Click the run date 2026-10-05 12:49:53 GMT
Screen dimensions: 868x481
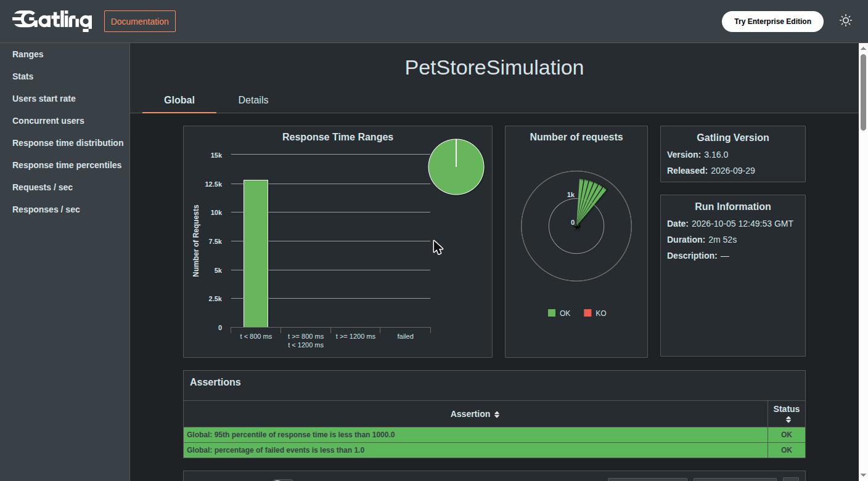[742, 224]
